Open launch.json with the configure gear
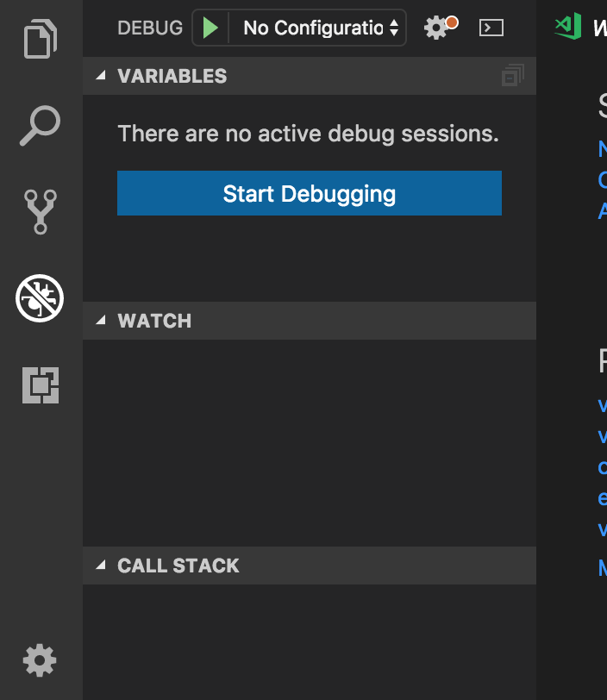Image resolution: width=607 pixels, height=700 pixels. (435, 27)
